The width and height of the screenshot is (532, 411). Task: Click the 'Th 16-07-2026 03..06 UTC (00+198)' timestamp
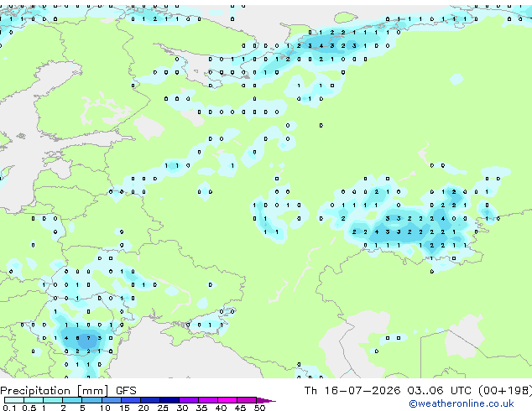tap(418, 391)
